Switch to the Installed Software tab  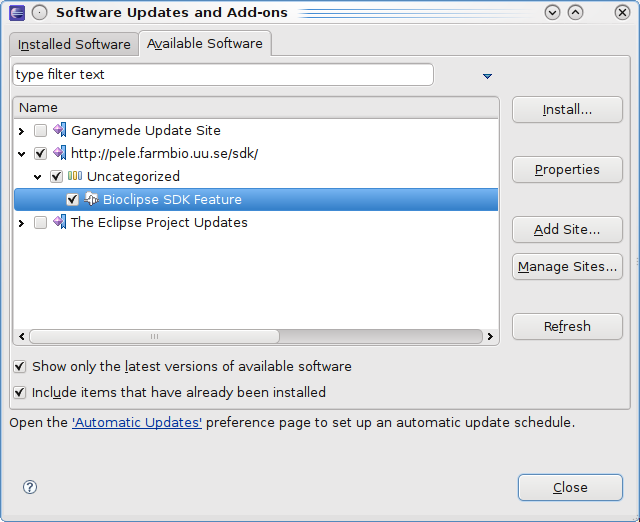(74, 45)
